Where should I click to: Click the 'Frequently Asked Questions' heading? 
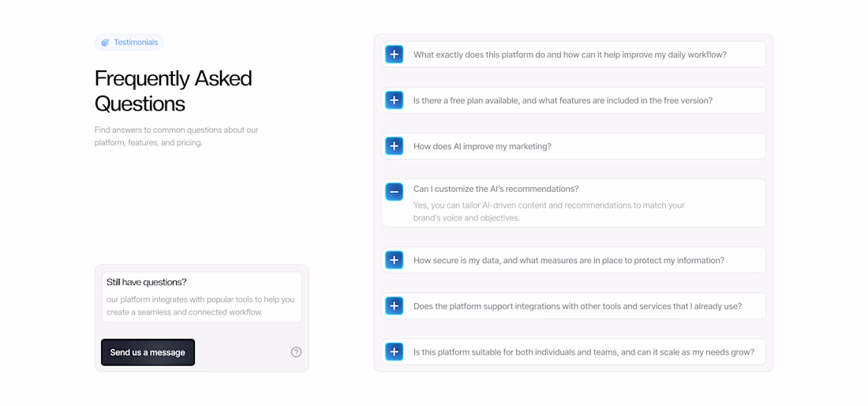[x=174, y=91]
